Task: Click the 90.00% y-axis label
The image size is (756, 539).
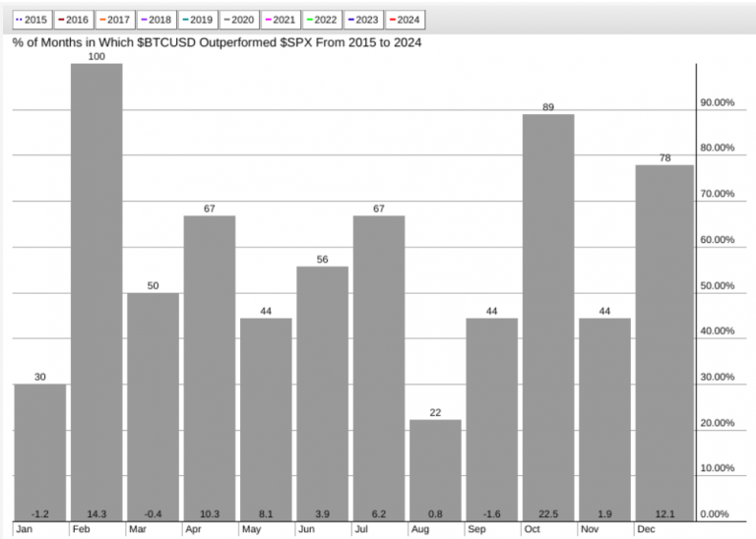Action: [717, 102]
